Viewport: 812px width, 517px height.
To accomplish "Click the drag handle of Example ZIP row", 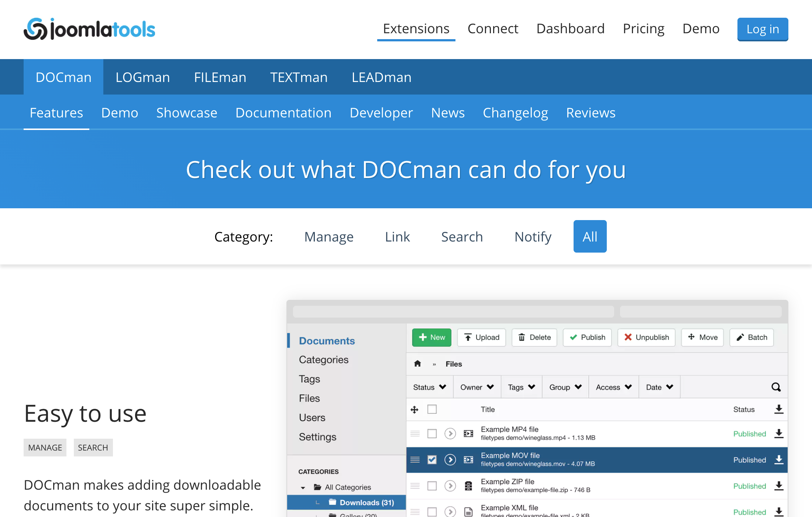I will point(415,486).
